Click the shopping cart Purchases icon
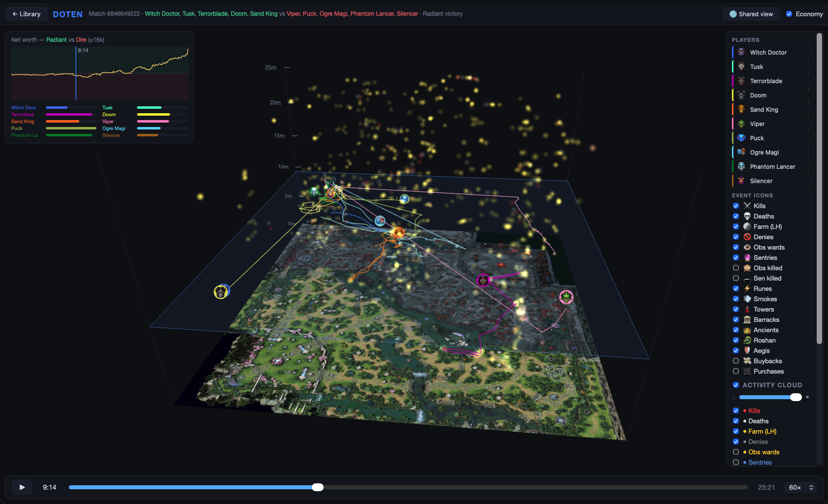The image size is (828, 504). 747,371
